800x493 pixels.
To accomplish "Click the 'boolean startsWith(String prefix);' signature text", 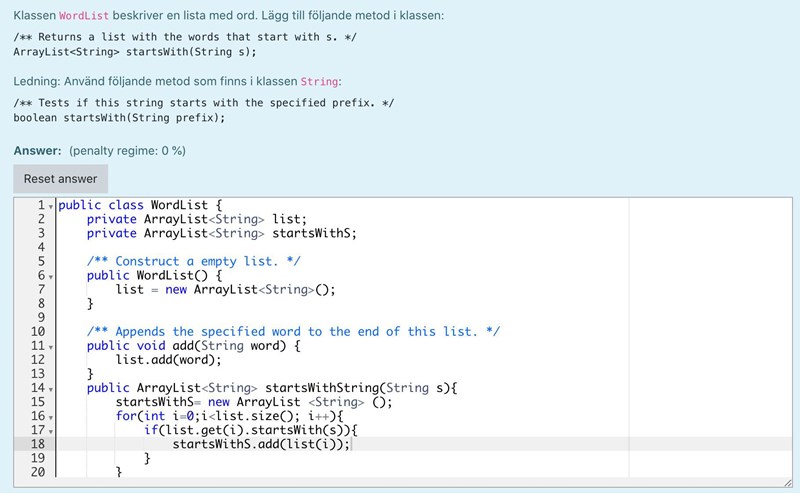I will pyautogui.click(x=119, y=117).
